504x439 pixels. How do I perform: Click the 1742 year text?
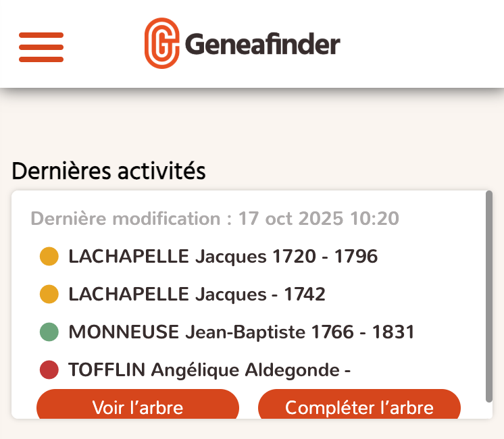pyautogui.click(x=304, y=294)
